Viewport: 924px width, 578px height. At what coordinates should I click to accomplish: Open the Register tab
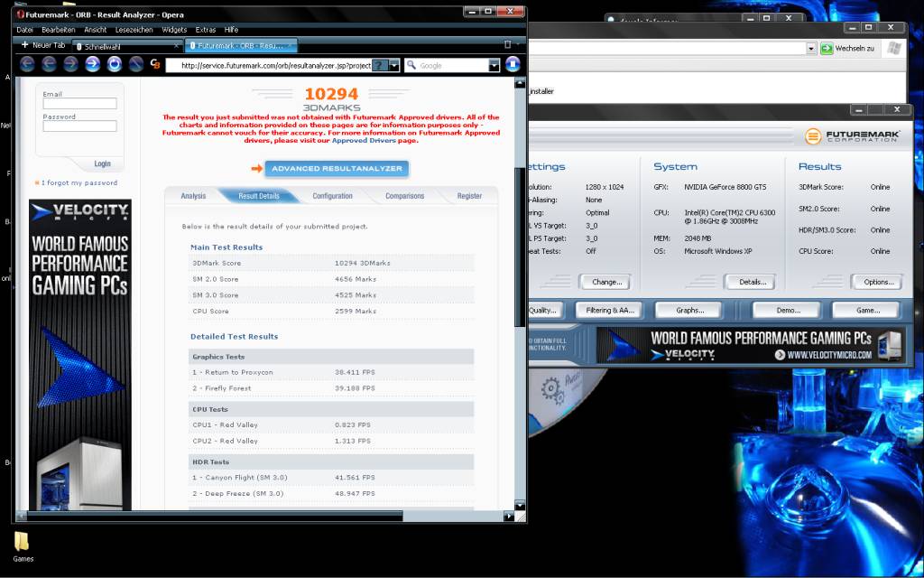click(469, 196)
